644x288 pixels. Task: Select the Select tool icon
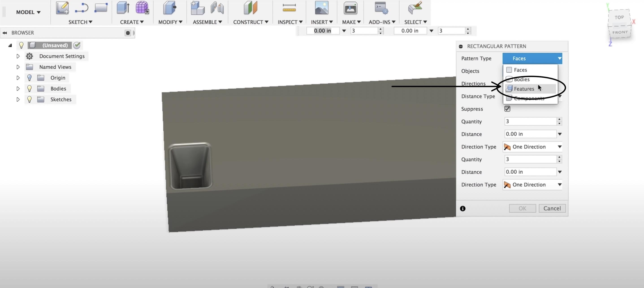[415, 7]
